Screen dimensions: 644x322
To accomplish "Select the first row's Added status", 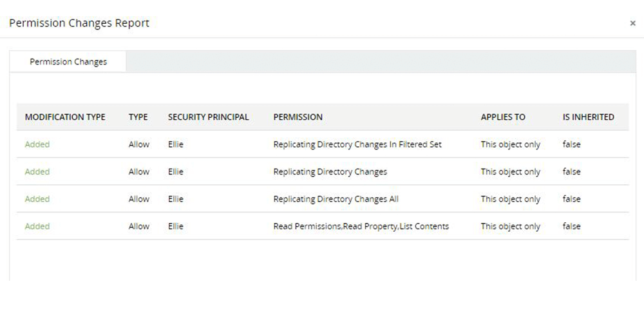I will (x=37, y=144).
